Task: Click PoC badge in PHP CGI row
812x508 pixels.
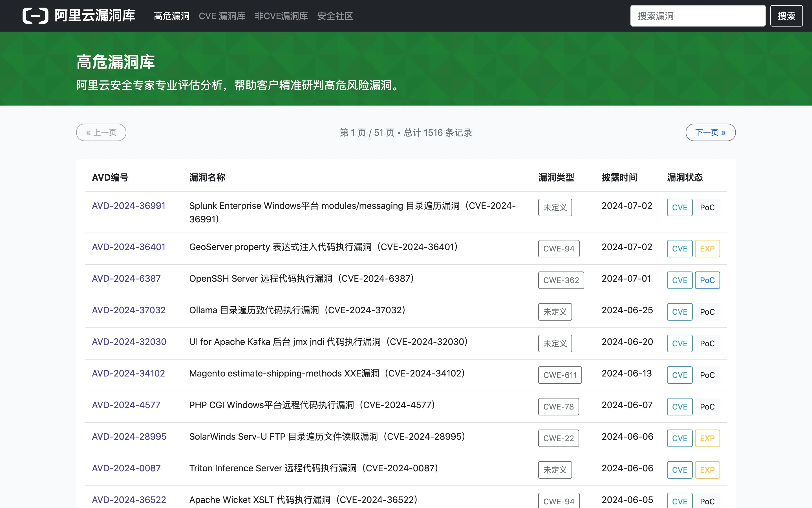Action: (x=707, y=406)
